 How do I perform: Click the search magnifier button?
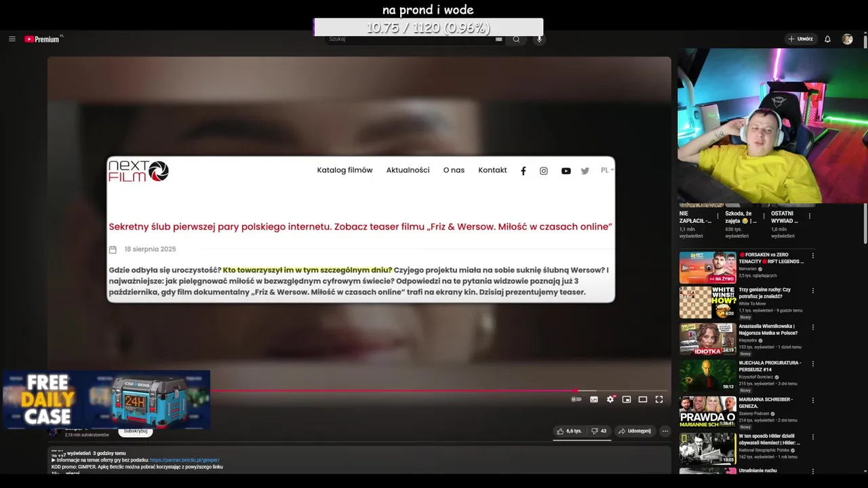(516, 39)
